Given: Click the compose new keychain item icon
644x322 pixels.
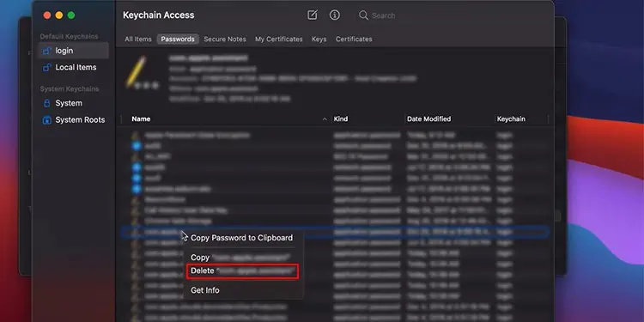Looking at the screenshot, I should pos(313,15).
